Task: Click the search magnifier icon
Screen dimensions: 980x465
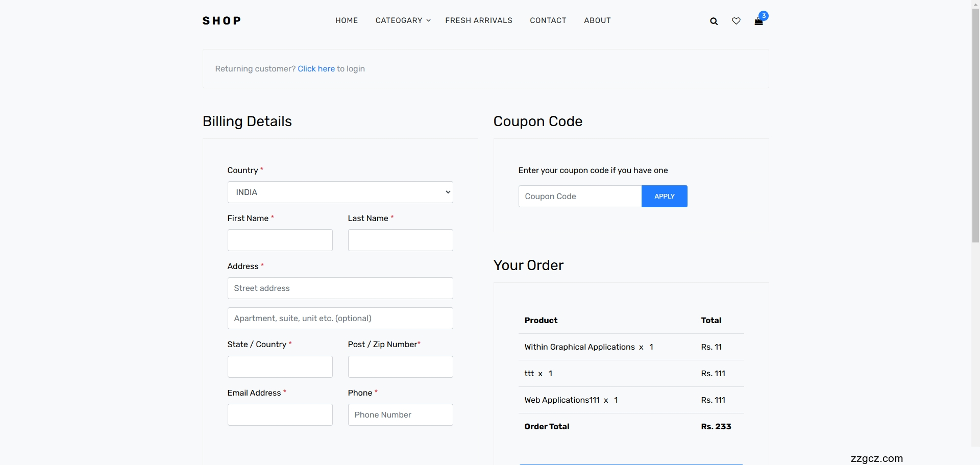Action: (x=714, y=21)
